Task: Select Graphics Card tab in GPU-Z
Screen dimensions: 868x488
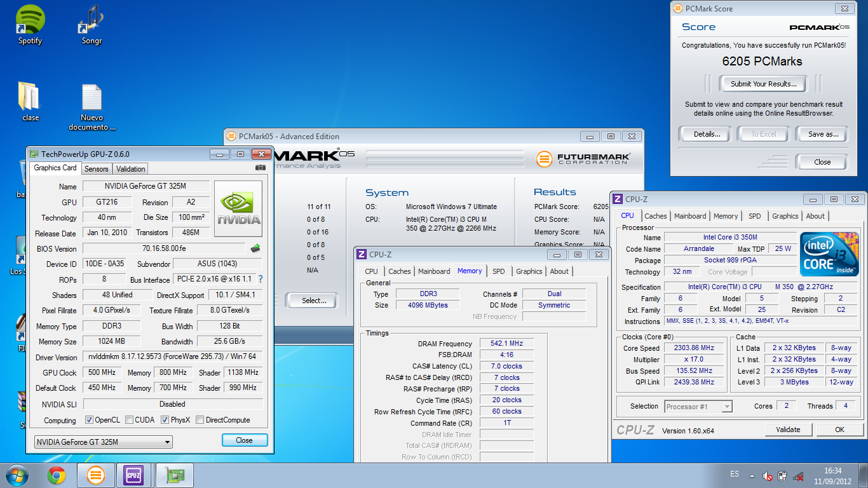Action: pos(55,168)
